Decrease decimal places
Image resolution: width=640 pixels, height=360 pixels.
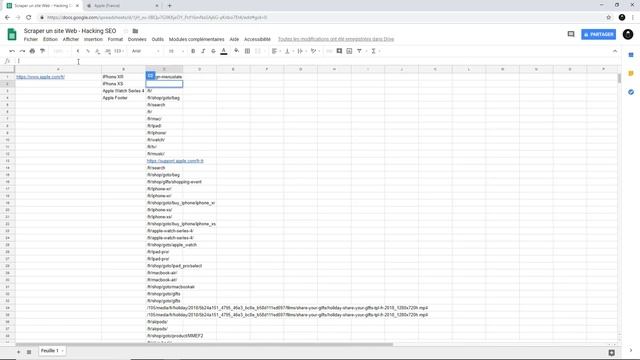[98, 51]
